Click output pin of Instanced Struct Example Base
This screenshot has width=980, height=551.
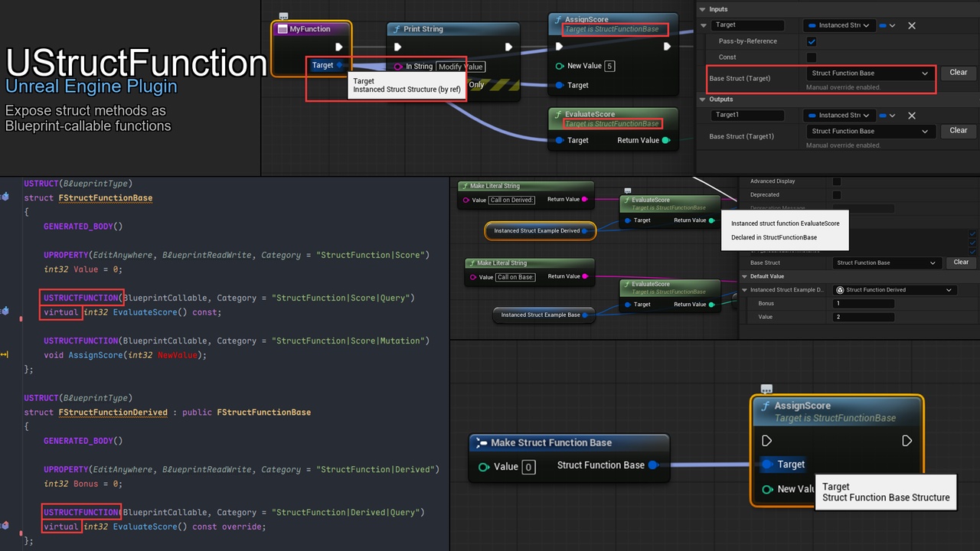[585, 315]
